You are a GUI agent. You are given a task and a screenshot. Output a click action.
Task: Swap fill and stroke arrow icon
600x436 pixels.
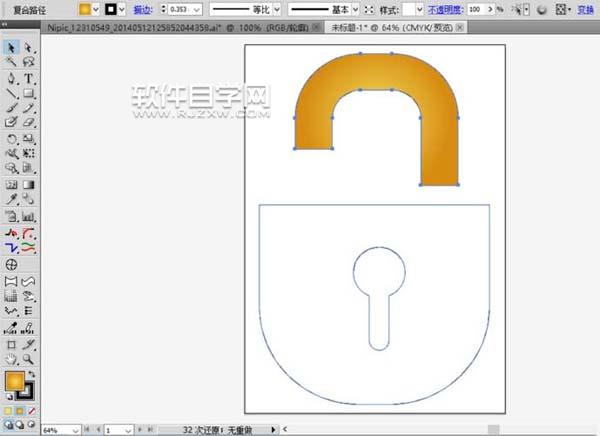[31, 374]
